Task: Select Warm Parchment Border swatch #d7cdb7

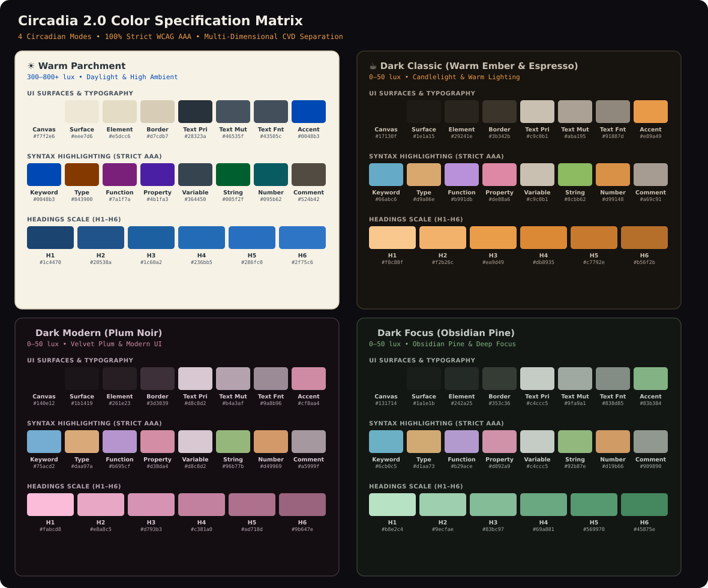Action: coord(157,112)
